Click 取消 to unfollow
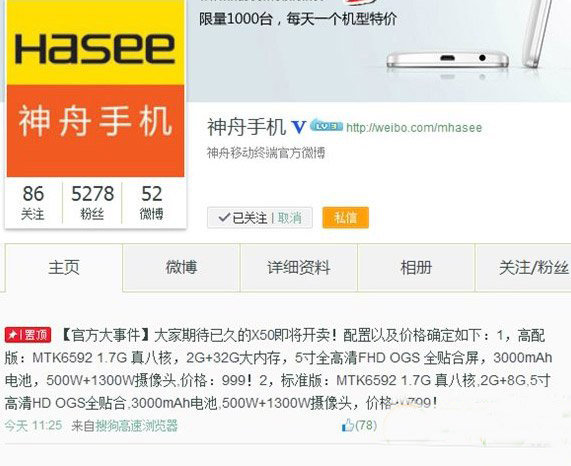 (290, 218)
